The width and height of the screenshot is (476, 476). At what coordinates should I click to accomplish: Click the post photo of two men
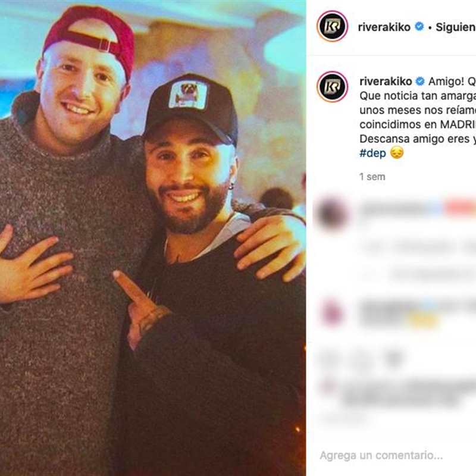(153, 238)
